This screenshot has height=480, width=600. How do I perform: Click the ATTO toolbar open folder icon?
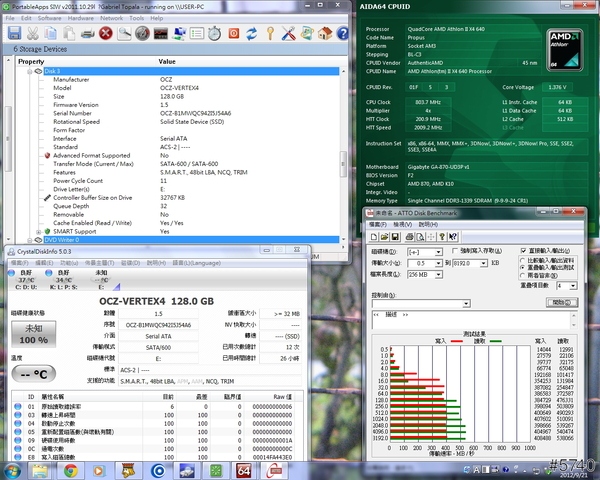coord(385,237)
